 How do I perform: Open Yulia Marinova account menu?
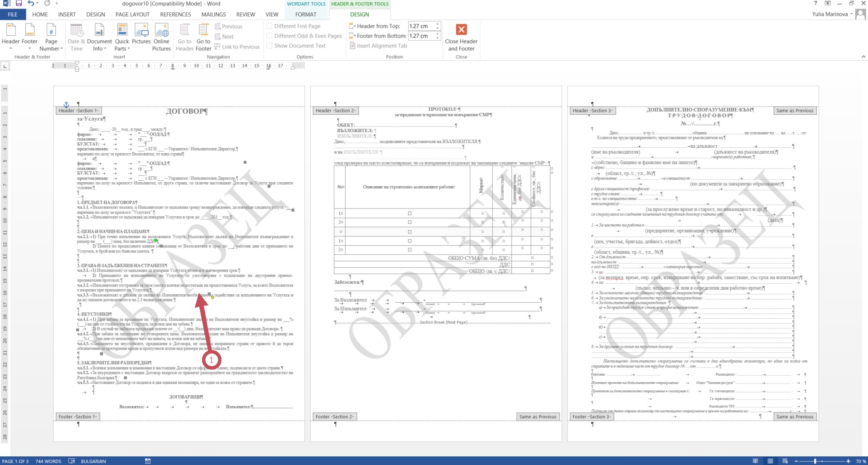(832, 14)
